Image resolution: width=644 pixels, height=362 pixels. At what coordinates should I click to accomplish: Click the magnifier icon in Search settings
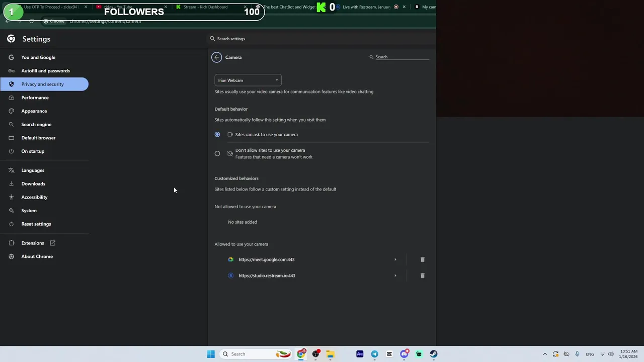[212, 39]
